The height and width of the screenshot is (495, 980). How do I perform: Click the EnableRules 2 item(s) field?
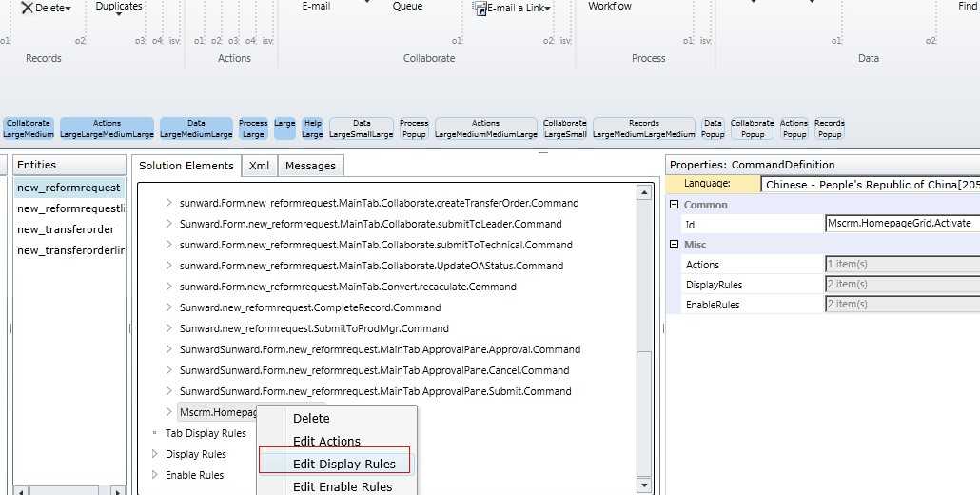[903, 304]
